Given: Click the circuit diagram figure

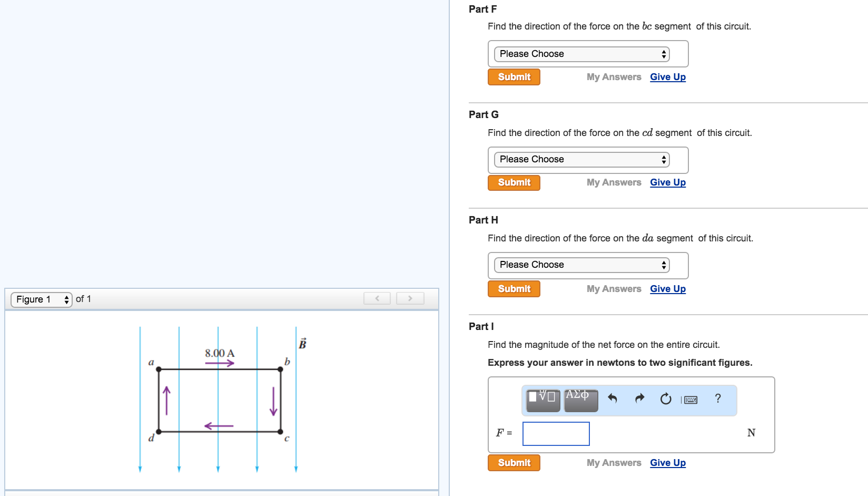Looking at the screenshot, I should (x=219, y=401).
